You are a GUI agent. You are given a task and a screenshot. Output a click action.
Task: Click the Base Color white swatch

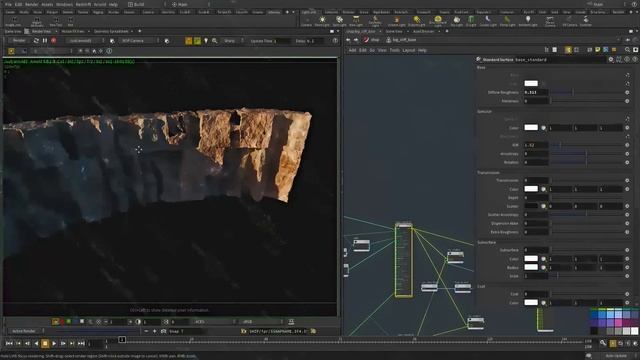[531, 83]
